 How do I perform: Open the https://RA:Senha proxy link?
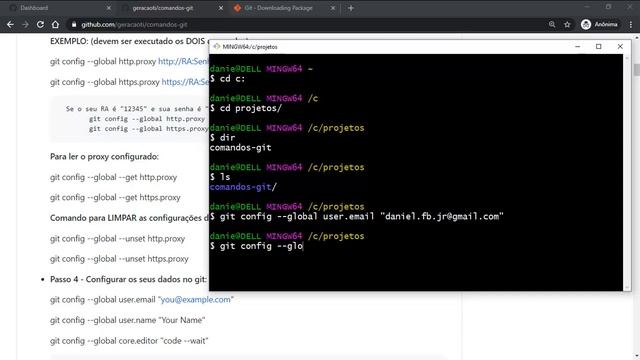pyautogui.click(x=185, y=82)
